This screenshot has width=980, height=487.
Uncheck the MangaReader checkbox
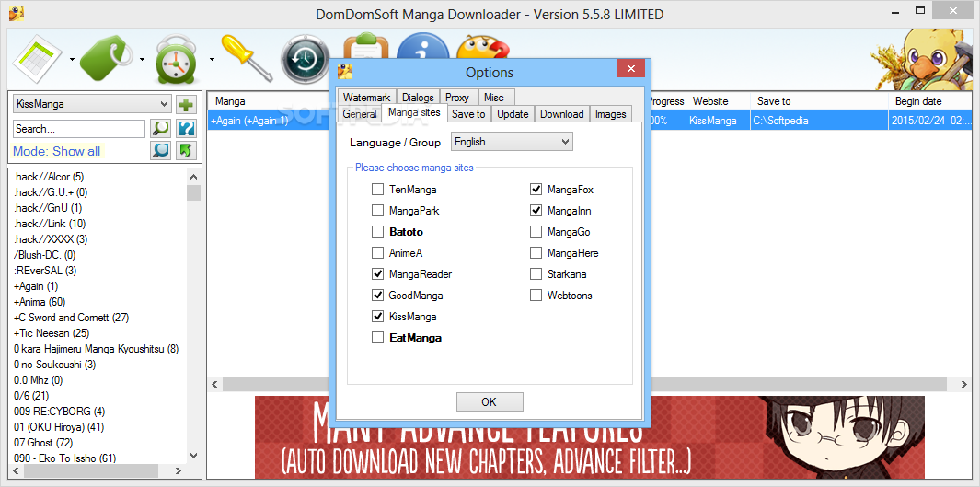pyautogui.click(x=377, y=273)
